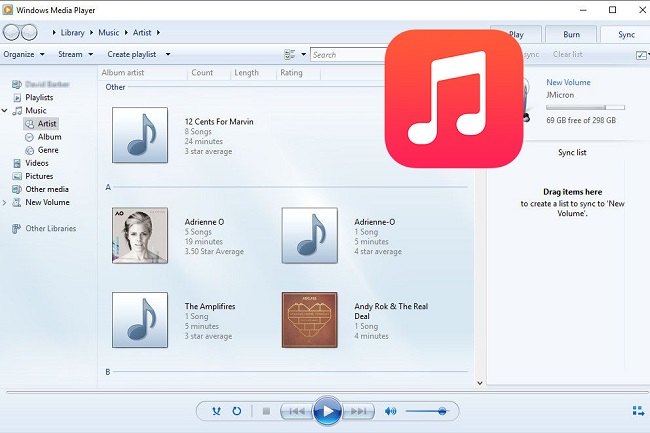Skip to the previous track
Viewport: 650px width, 433px height.
click(297, 411)
